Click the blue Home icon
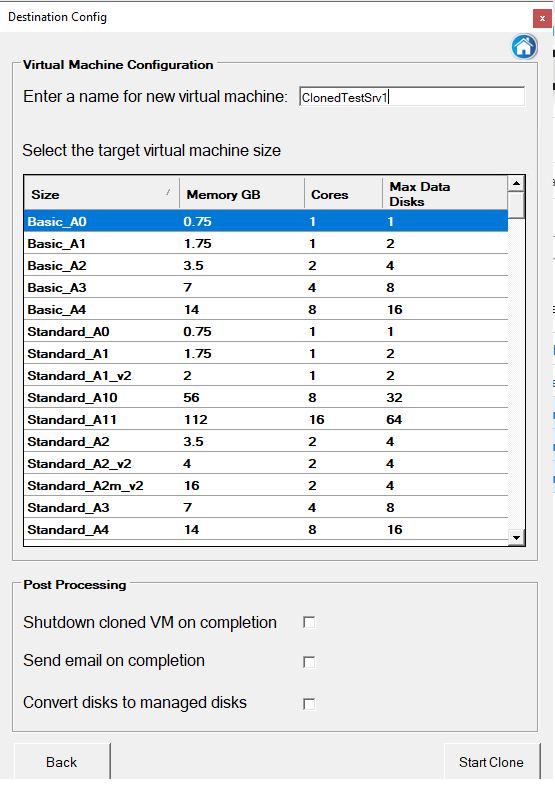Image resolution: width=555 pixels, height=785 pixels. coord(524,47)
